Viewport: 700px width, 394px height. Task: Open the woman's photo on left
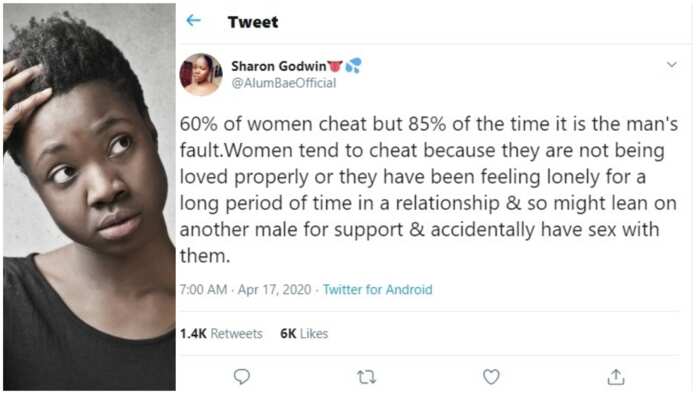click(89, 197)
